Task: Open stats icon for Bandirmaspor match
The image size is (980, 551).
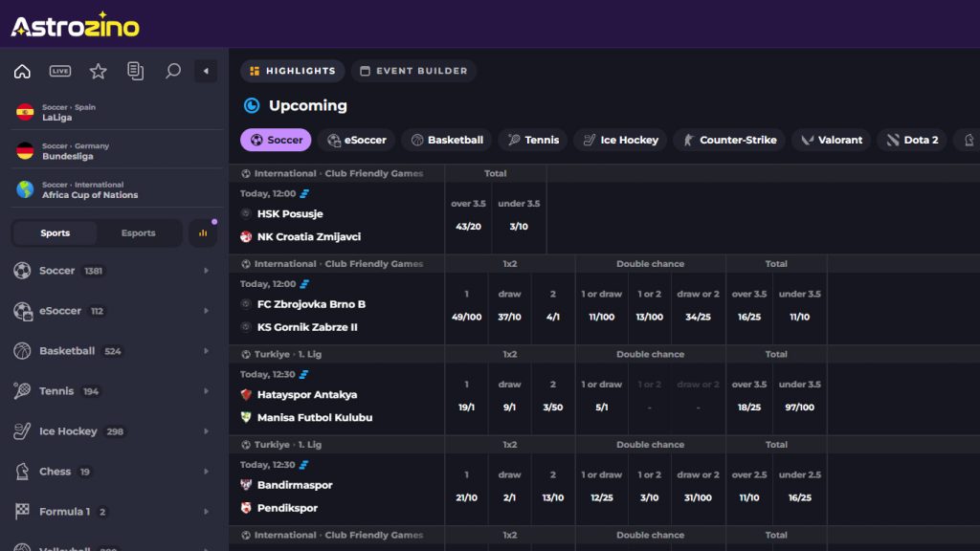Action: [x=303, y=465]
